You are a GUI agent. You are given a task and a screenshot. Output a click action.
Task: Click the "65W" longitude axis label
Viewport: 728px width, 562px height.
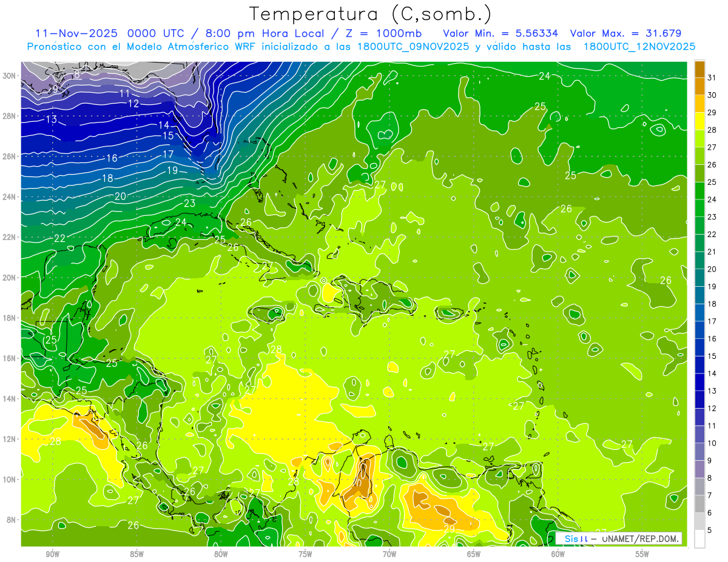tap(474, 555)
